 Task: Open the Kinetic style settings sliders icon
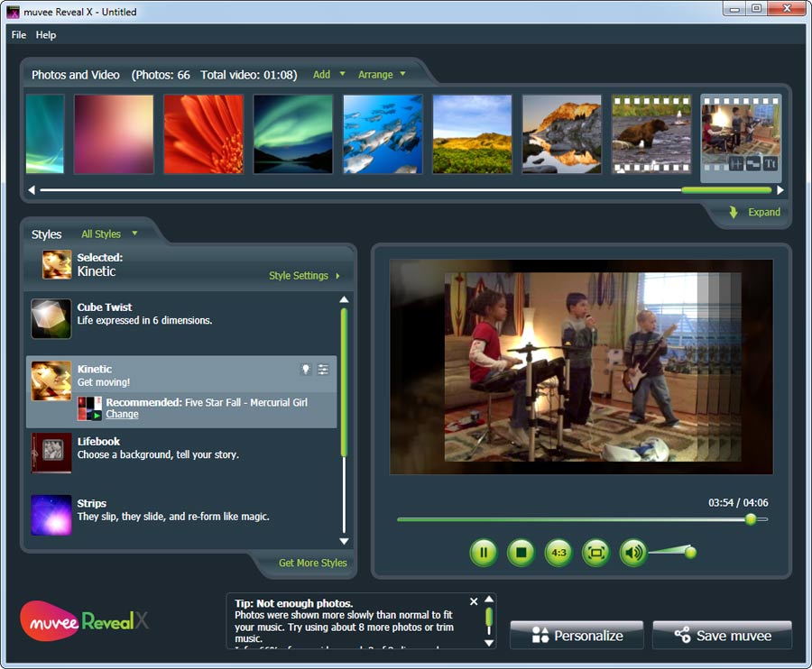323,370
